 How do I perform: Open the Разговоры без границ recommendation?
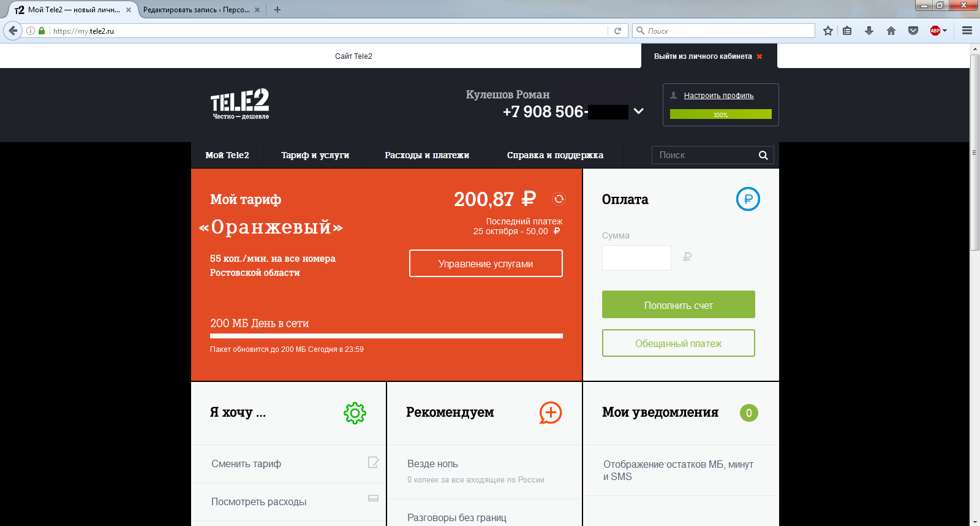point(457,518)
